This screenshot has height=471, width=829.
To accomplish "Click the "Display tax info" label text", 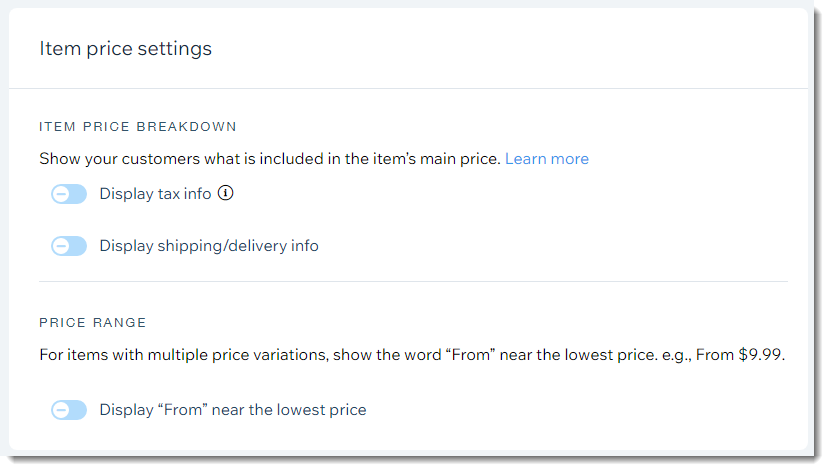I will [155, 194].
